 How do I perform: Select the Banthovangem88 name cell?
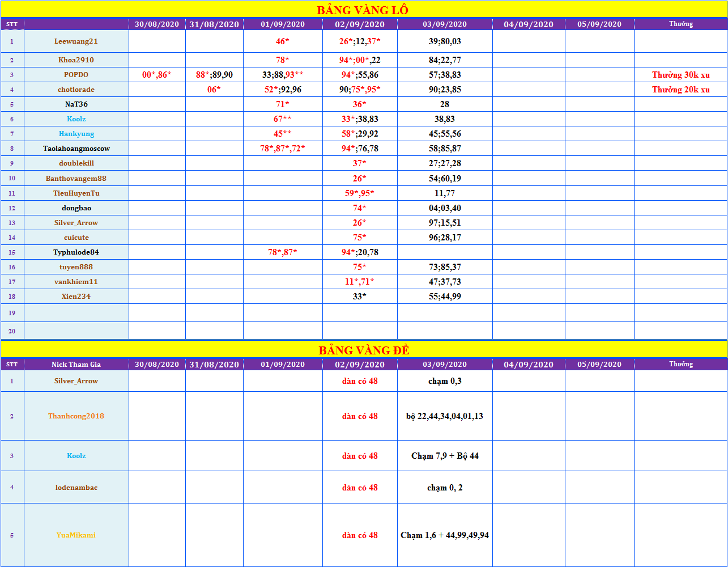(x=76, y=179)
